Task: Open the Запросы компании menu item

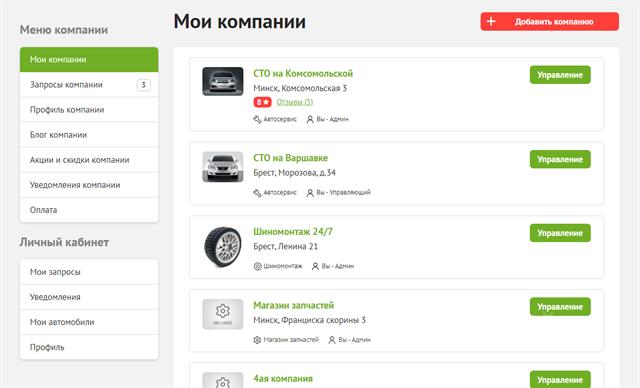Action: point(89,84)
